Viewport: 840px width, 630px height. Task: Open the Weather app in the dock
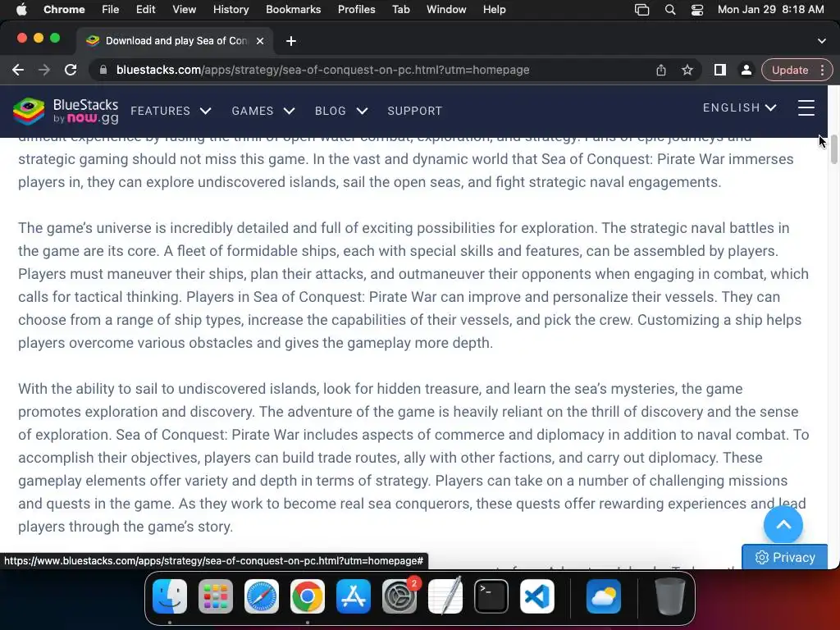pos(604,596)
